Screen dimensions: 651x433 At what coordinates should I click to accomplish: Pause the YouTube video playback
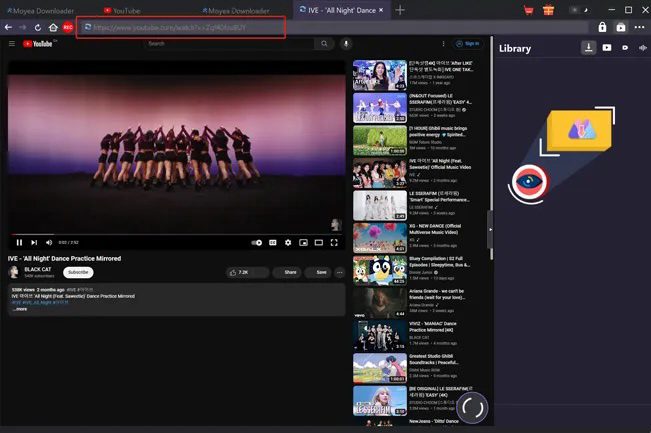click(19, 242)
